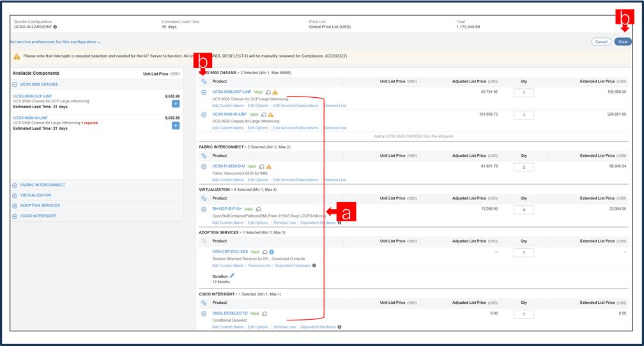The image size is (644, 346).
Task: Click Edit Services/Subscriptions for selected UCSX-9508-AI-LINF
Action: (x=296, y=128)
